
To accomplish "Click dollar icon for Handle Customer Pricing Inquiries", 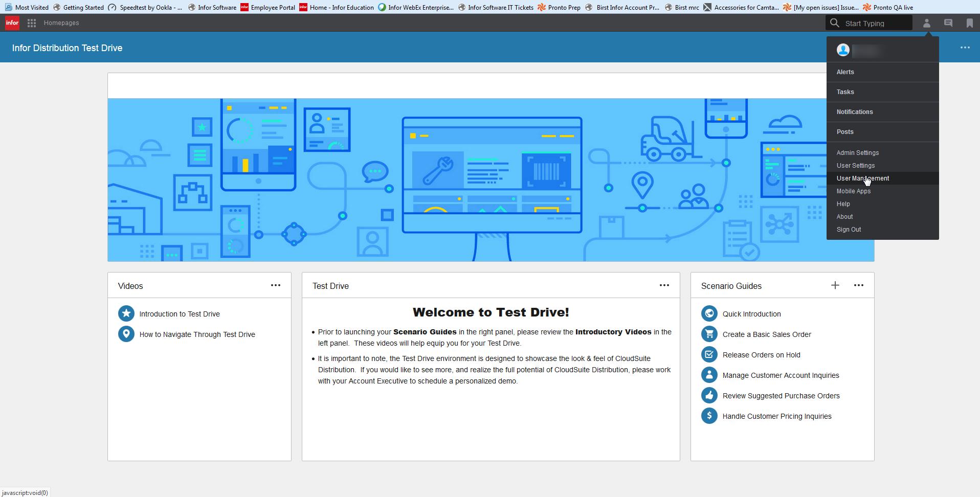I will coord(709,416).
